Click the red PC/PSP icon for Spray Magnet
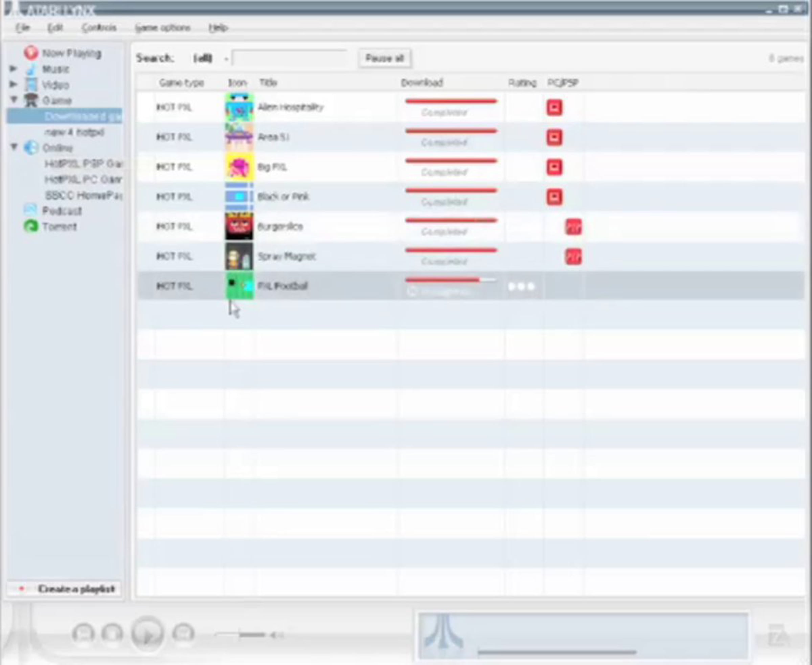 coord(573,257)
